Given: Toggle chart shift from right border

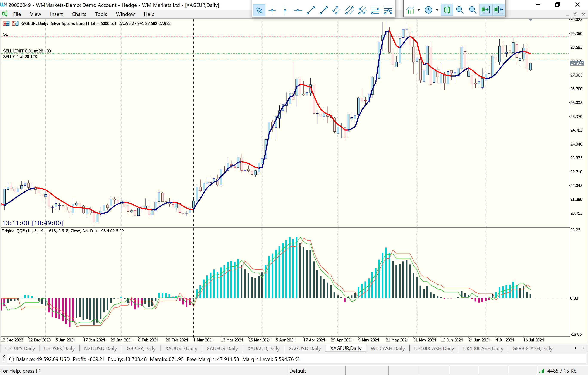Looking at the screenshot, I should coord(498,10).
